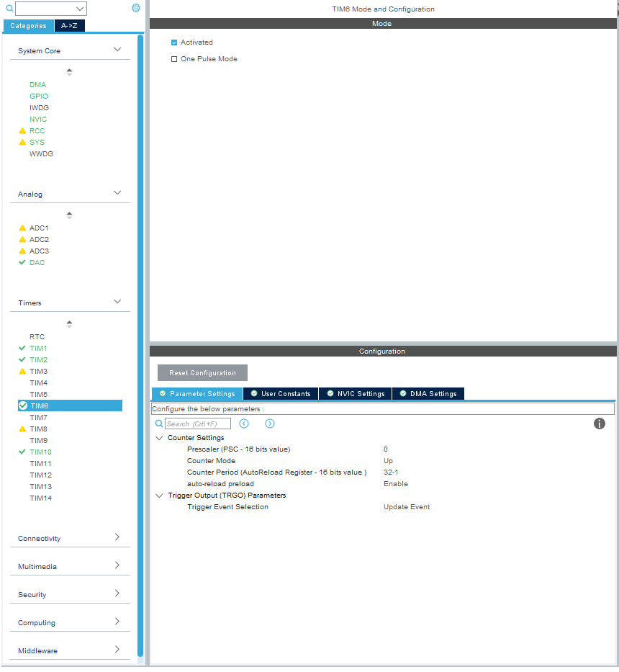This screenshot has width=619, height=672.
Task: Open the category search dropdown
Action: coord(80,9)
